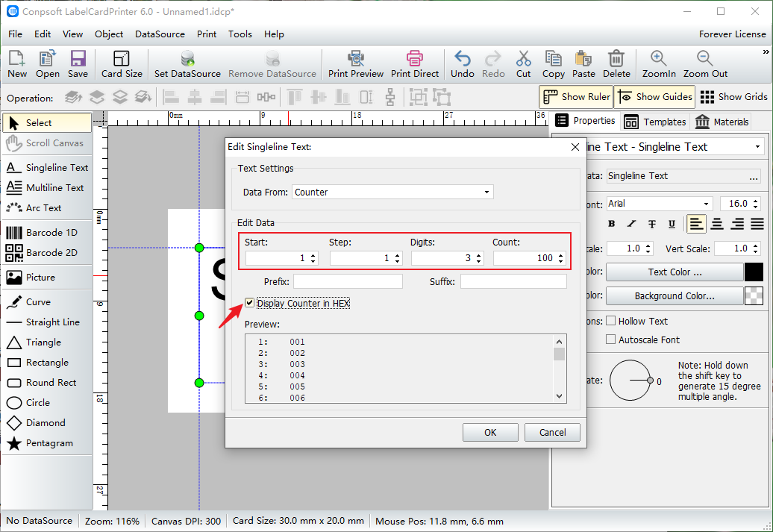This screenshot has height=532, width=773.
Task: Toggle bold text formatting
Action: click(x=612, y=224)
